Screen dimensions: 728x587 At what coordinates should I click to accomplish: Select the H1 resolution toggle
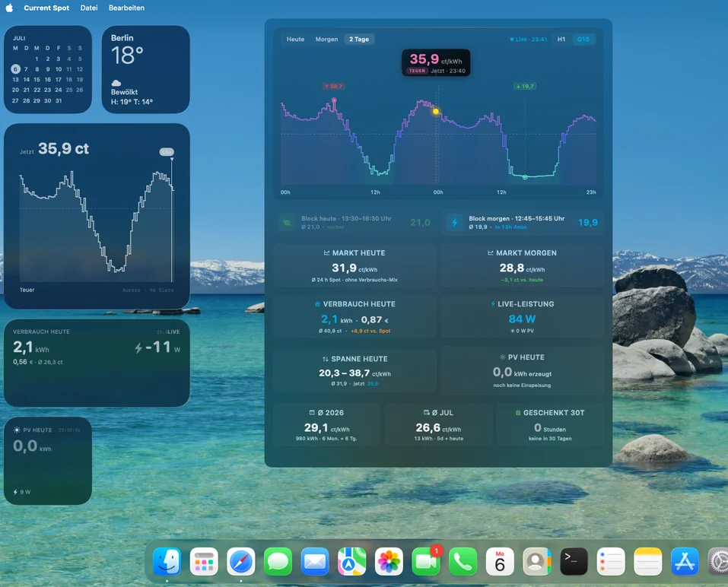pos(561,40)
